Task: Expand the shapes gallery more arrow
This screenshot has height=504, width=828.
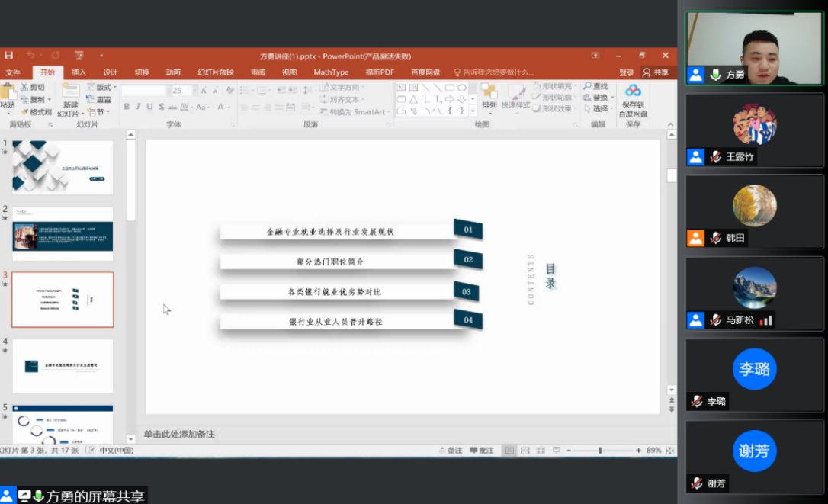Action: coord(473,111)
